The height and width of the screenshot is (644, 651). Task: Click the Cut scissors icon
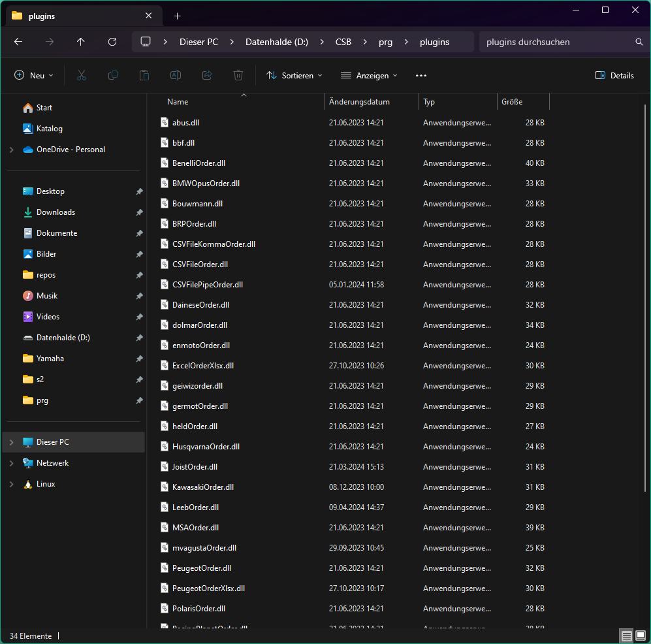click(x=82, y=75)
